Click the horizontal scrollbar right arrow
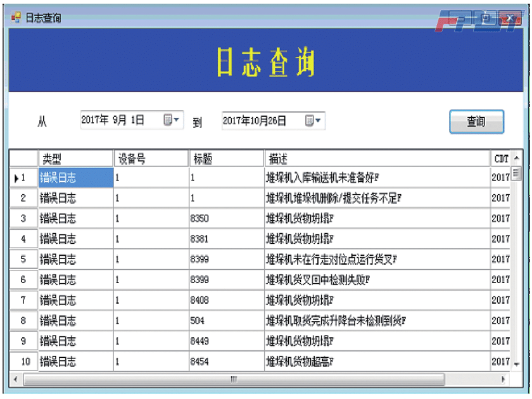 pos(503,379)
